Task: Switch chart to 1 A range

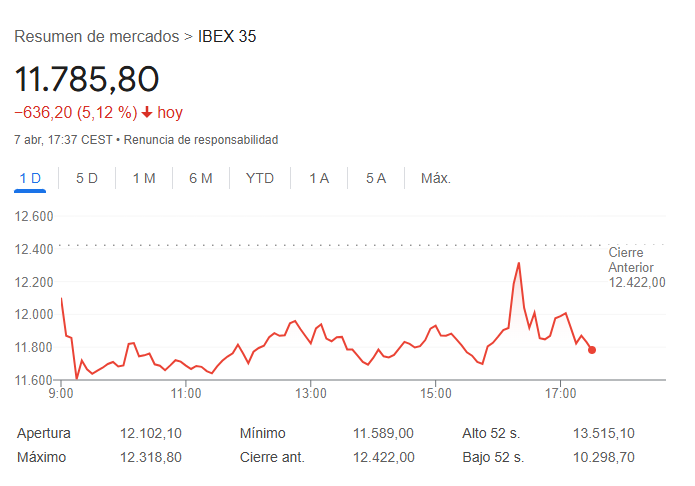Action: (x=319, y=179)
